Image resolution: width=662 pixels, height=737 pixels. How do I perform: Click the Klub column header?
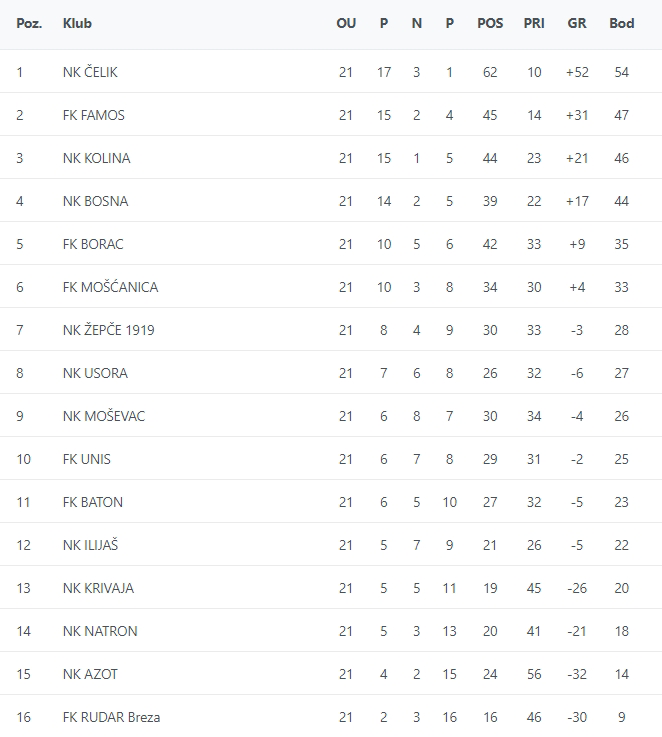pyautogui.click(x=77, y=23)
